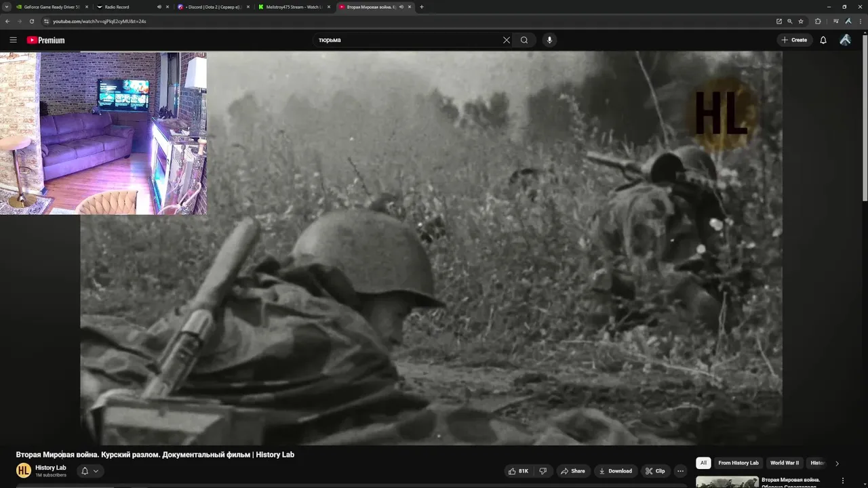
Task: Close the GeForce Game Ready Driver tab
Action: click(x=86, y=7)
